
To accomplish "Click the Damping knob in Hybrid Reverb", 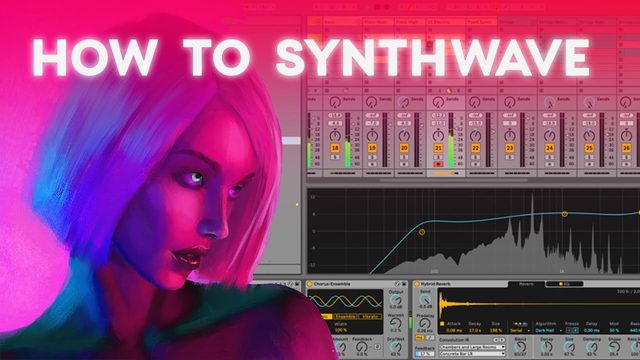I will [592, 347].
